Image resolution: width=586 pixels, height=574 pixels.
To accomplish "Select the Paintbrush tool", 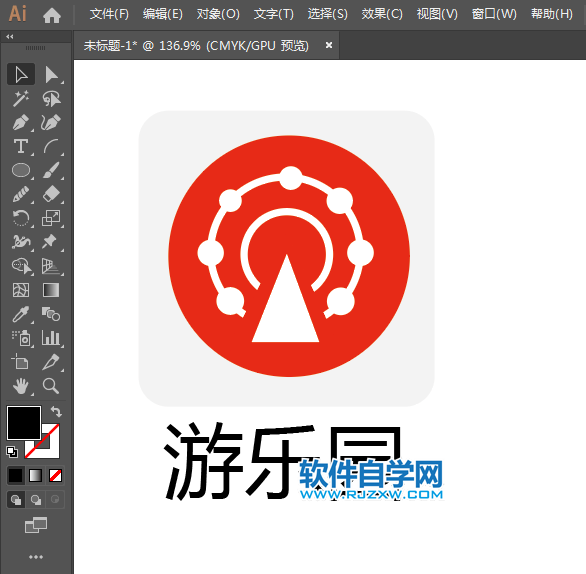I will click(x=51, y=170).
